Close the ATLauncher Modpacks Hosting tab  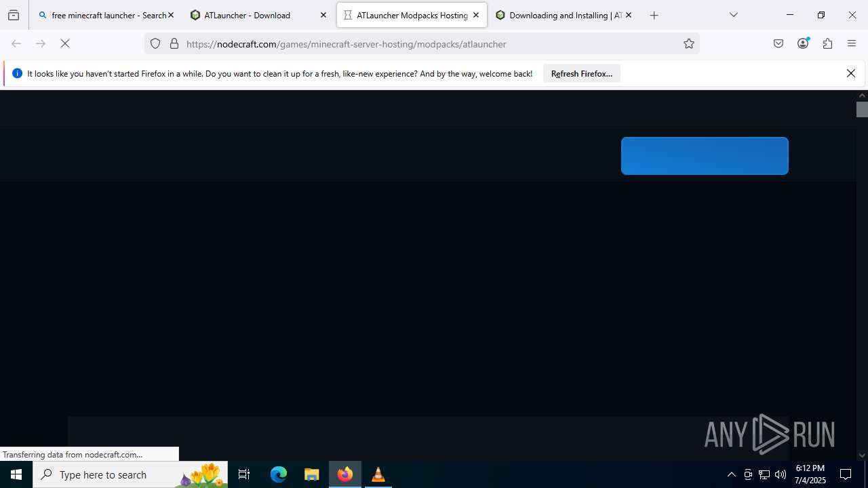[x=476, y=15]
